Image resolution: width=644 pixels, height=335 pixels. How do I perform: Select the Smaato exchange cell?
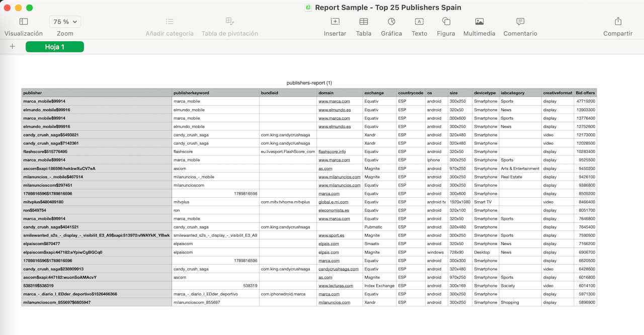point(379,244)
